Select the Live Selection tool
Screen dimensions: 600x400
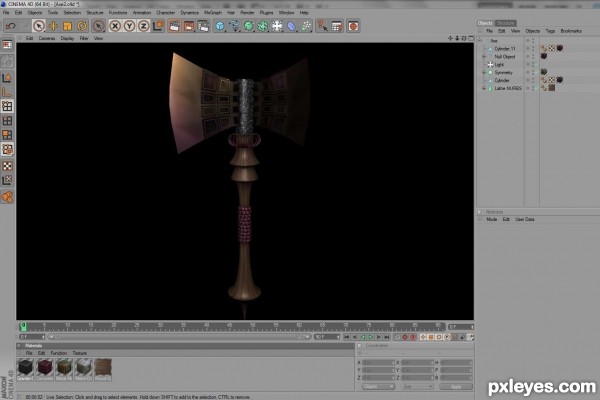tap(39, 26)
